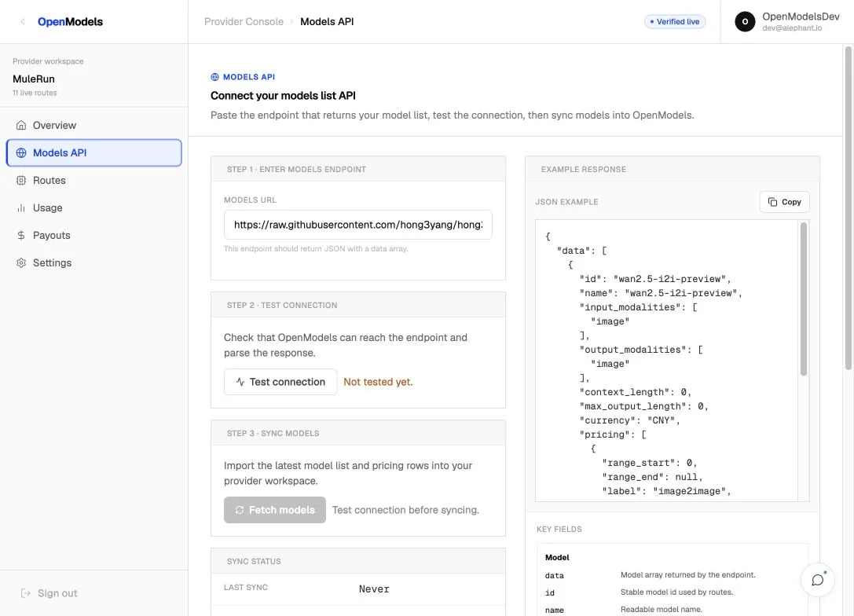The height and width of the screenshot is (616, 854).
Task: Click the OpenModelsDev account name
Action: 801,16
